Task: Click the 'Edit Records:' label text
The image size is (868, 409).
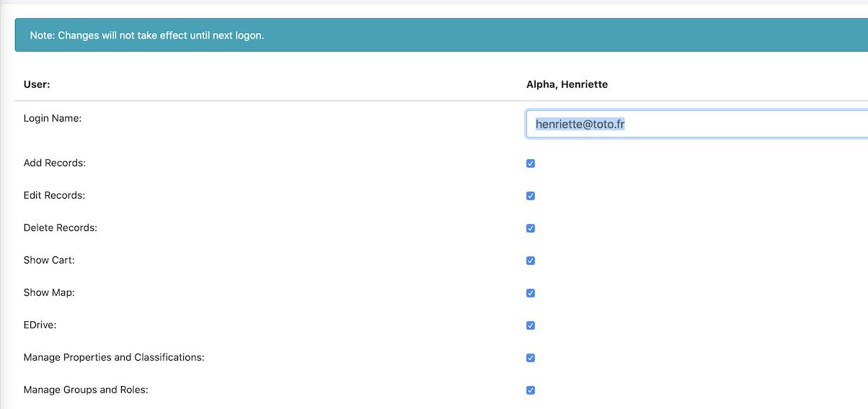Action: pyautogui.click(x=54, y=195)
